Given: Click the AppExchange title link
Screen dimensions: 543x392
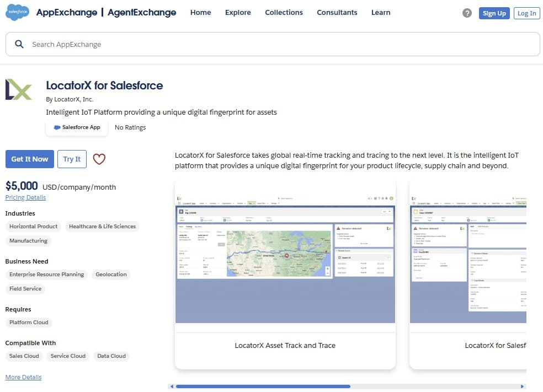Looking at the screenshot, I should (x=67, y=13).
